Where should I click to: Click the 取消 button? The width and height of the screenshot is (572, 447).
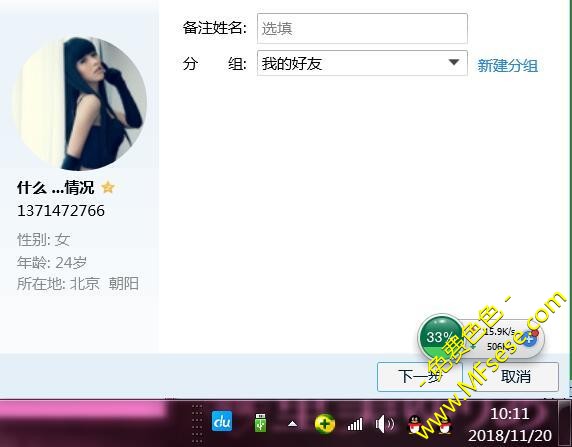pos(515,377)
